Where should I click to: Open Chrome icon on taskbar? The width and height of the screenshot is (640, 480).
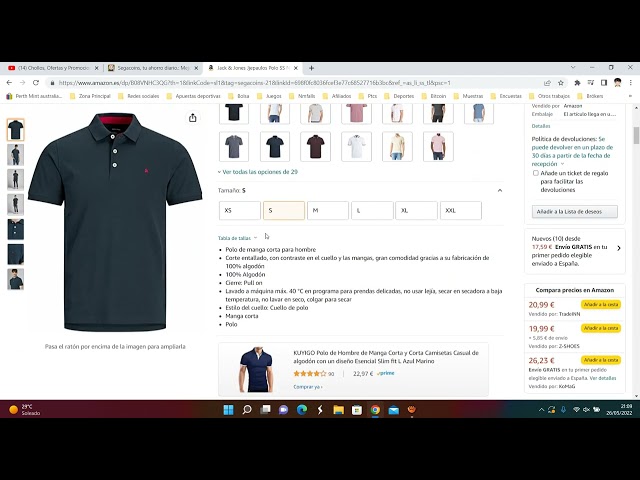coord(375,409)
